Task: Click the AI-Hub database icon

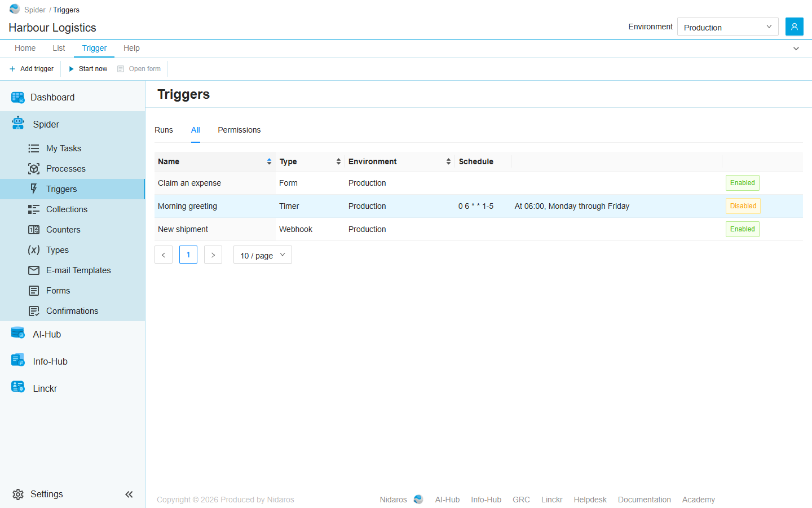Action: [18, 333]
